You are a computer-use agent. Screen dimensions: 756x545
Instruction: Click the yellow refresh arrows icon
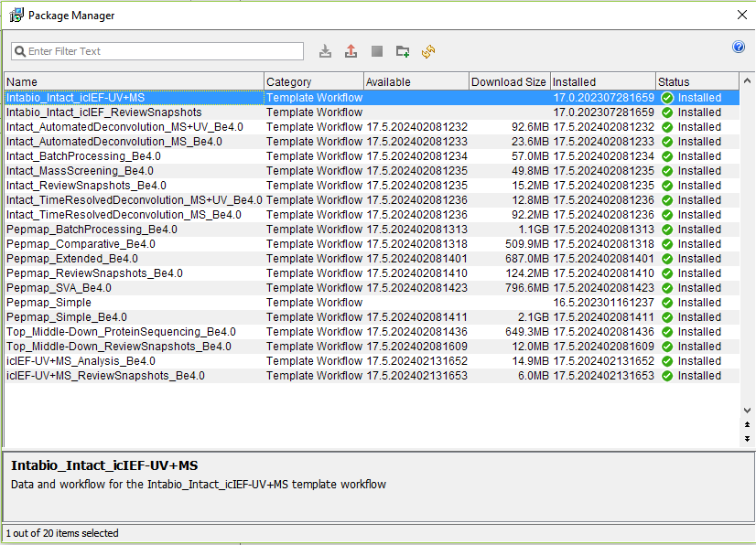[x=428, y=51]
